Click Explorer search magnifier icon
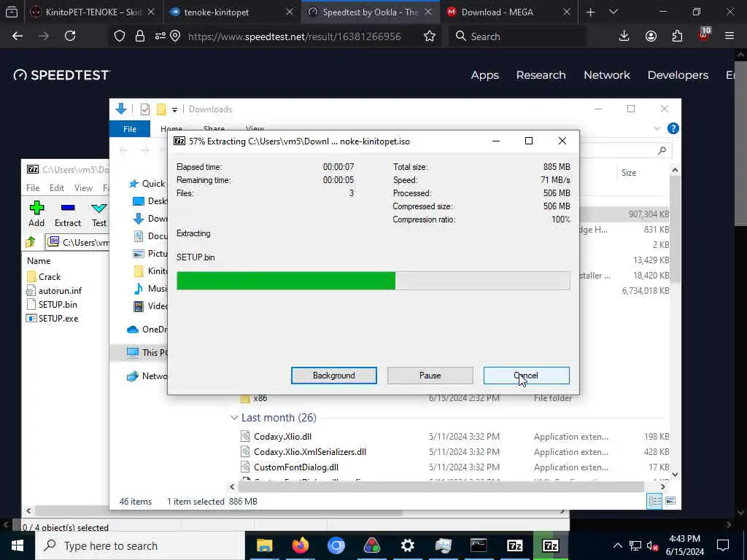 662,150
